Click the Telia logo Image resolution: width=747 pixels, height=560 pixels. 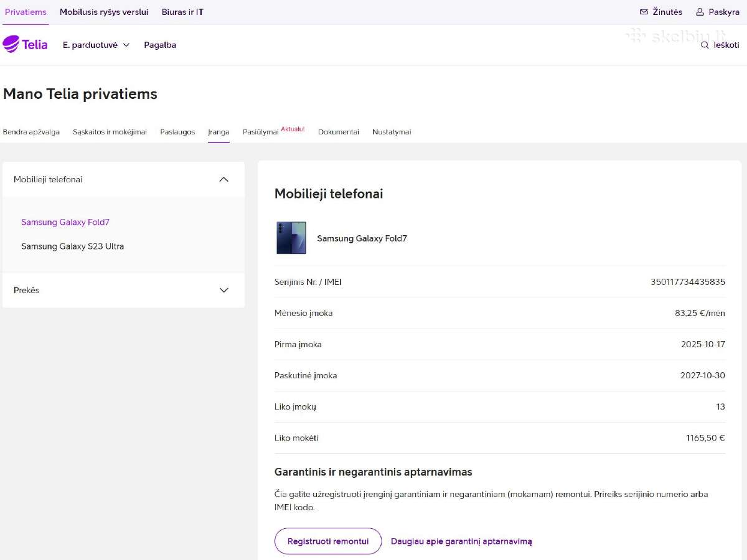(x=26, y=44)
